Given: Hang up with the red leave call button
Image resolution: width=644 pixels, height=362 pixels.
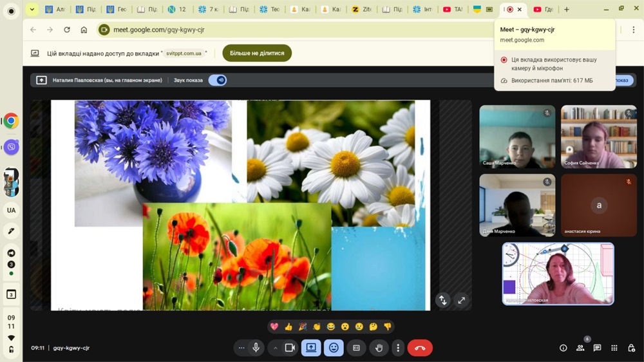Looking at the screenshot, I should pos(420,348).
